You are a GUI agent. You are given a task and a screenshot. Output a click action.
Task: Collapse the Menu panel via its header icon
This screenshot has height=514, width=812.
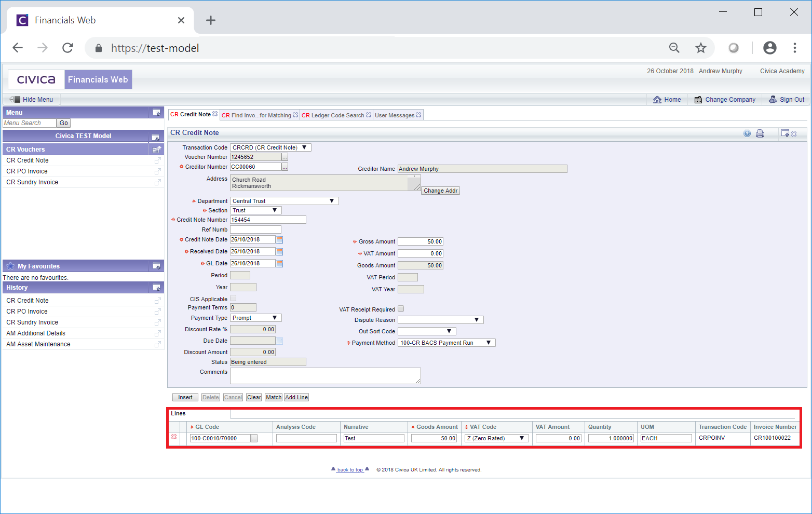156,113
